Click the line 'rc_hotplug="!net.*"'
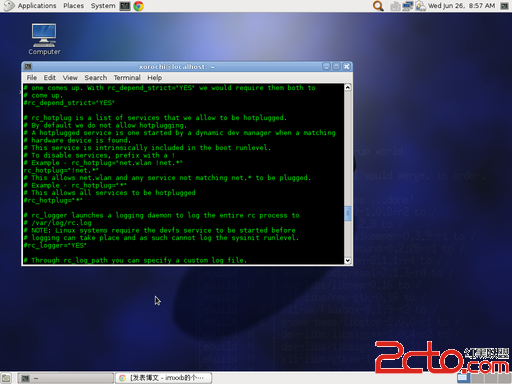512x384 pixels. [61, 170]
